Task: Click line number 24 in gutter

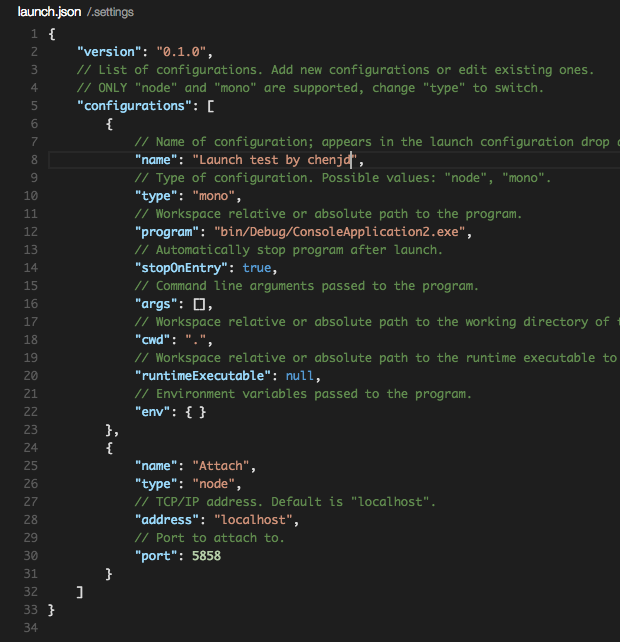Action: pos(30,448)
